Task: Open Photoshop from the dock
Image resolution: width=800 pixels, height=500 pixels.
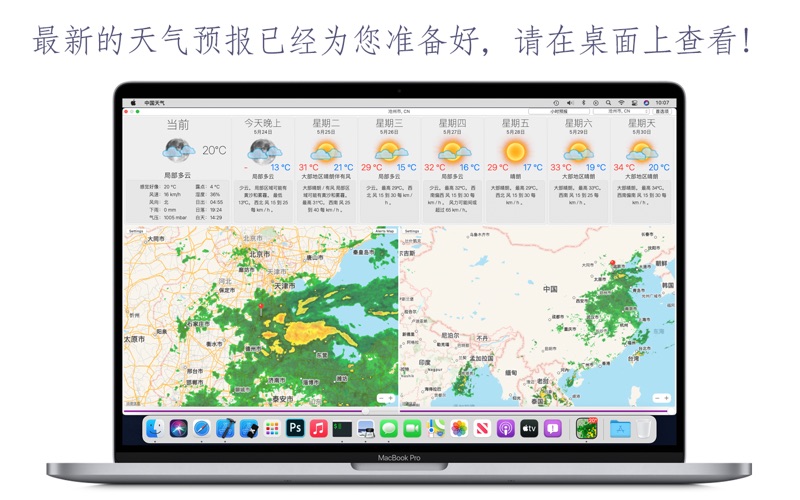Action: pos(295,429)
